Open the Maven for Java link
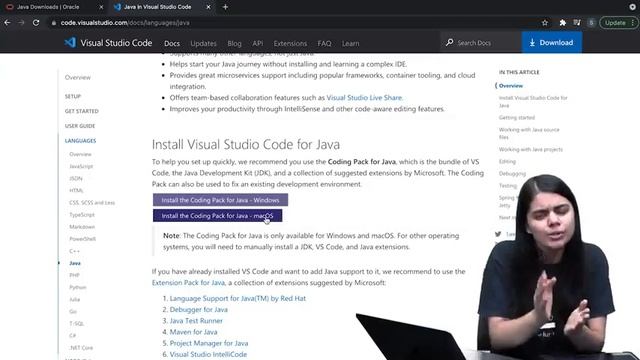The width and height of the screenshot is (640, 360). [x=193, y=332]
